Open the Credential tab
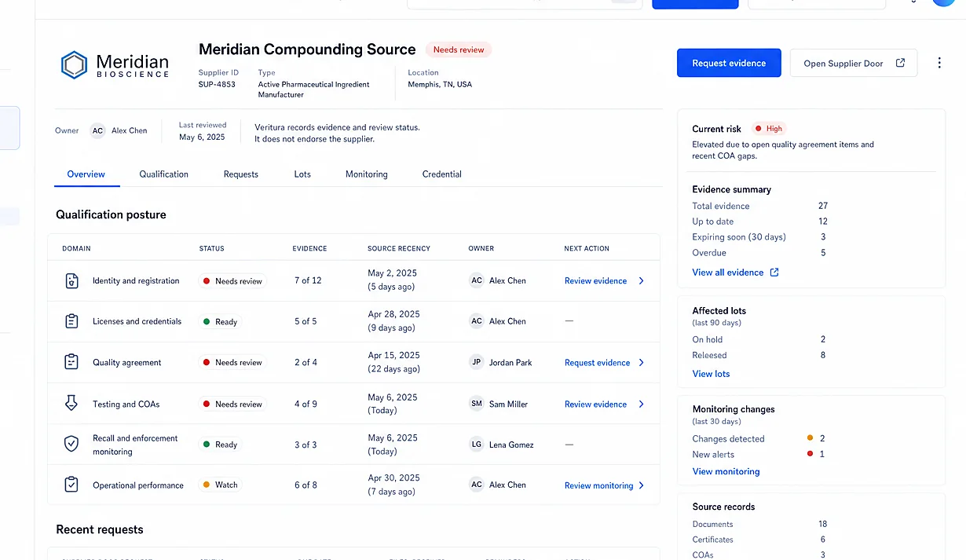 (x=442, y=174)
